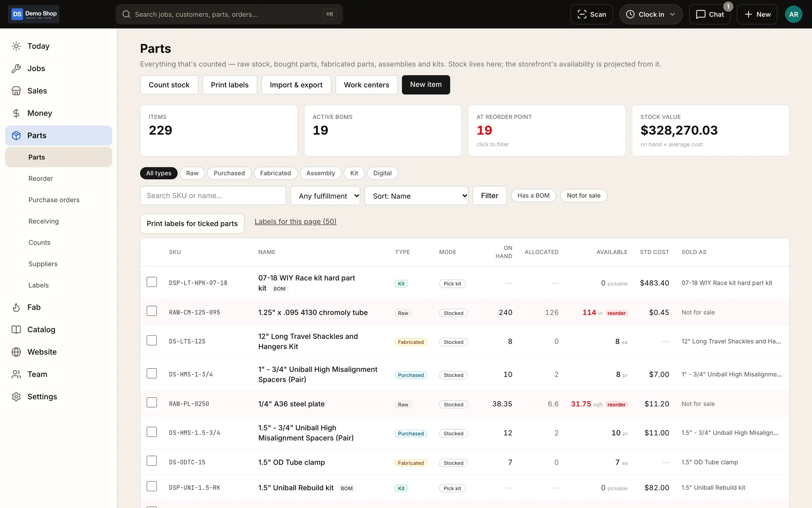Image resolution: width=812 pixels, height=508 pixels.
Task: Click the magnifier icon in search bar
Action: tap(127, 14)
